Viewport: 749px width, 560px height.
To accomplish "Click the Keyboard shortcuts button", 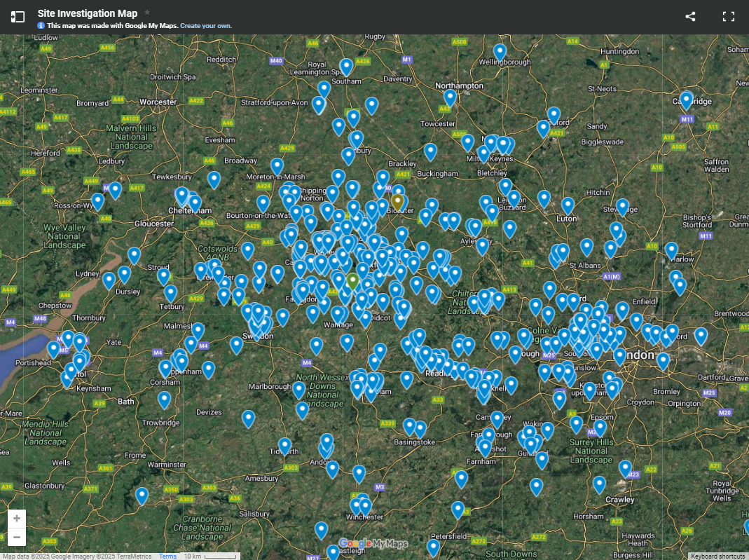I will click(x=717, y=556).
